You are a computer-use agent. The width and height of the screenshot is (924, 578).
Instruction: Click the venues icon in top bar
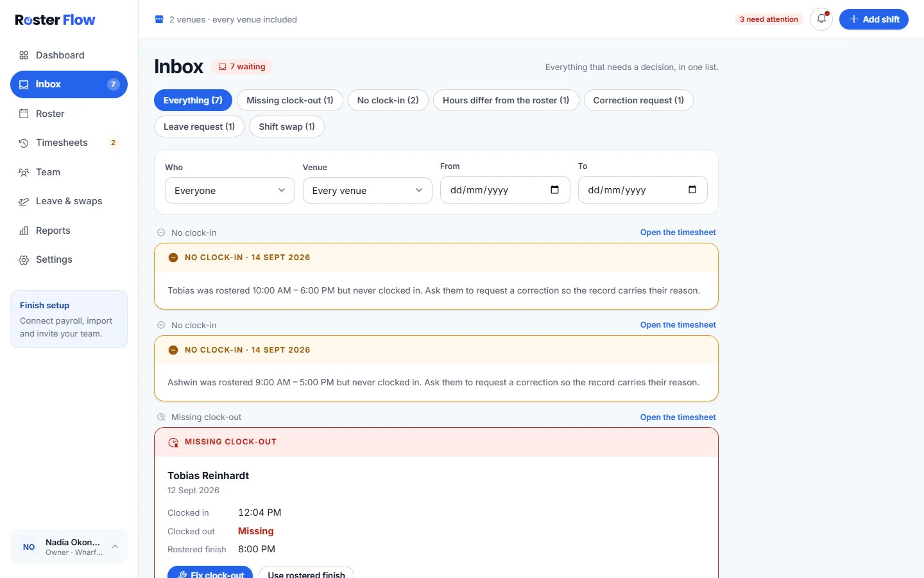(x=159, y=19)
